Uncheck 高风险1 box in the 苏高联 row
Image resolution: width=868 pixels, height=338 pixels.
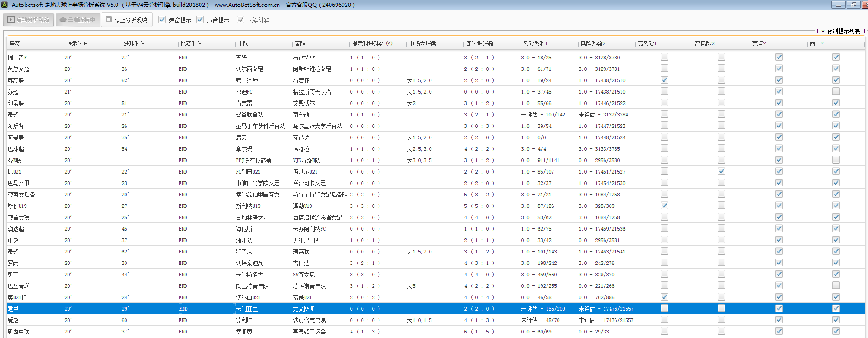pyautogui.click(x=664, y=80)
